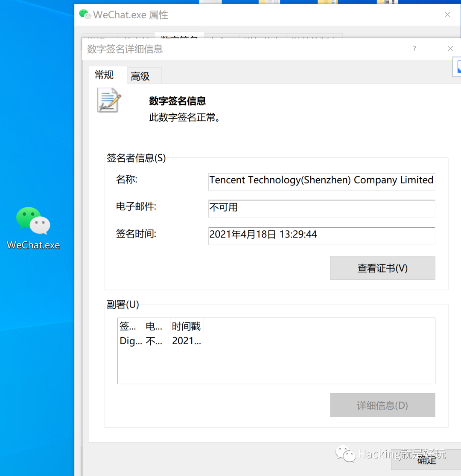Click the 签... column header
The image size is (461, 476).
(x=131, y=326)
